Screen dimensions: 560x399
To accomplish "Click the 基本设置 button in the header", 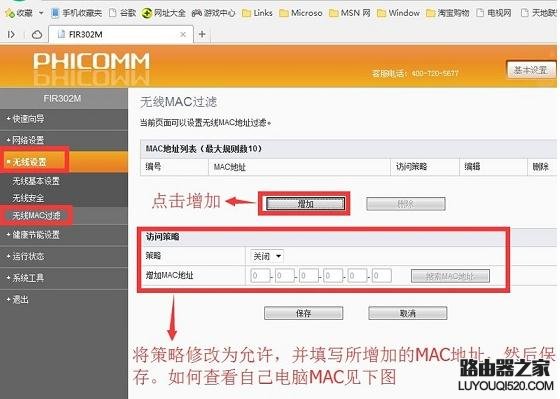I will click(x=531, y=70).
